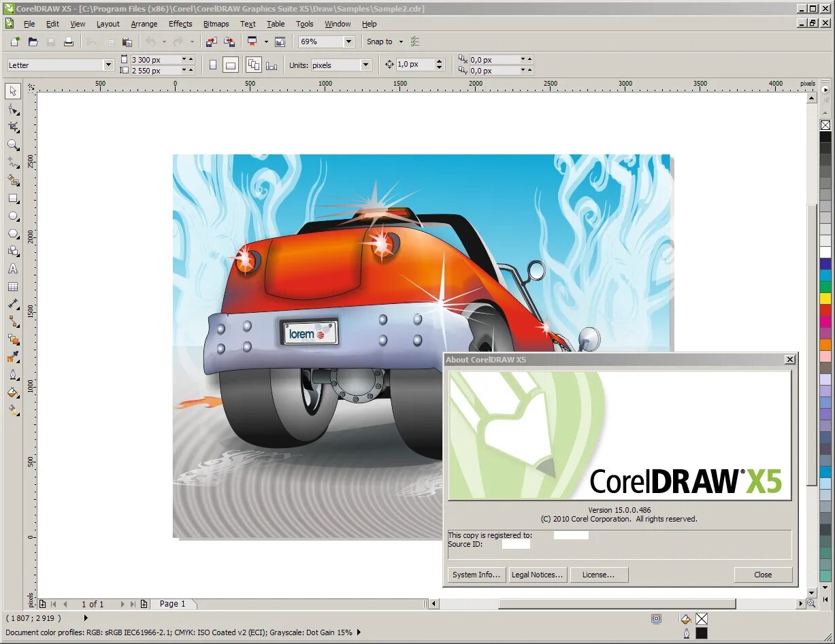
Task: Open the Application Launcher
Action: pos(252,41)
